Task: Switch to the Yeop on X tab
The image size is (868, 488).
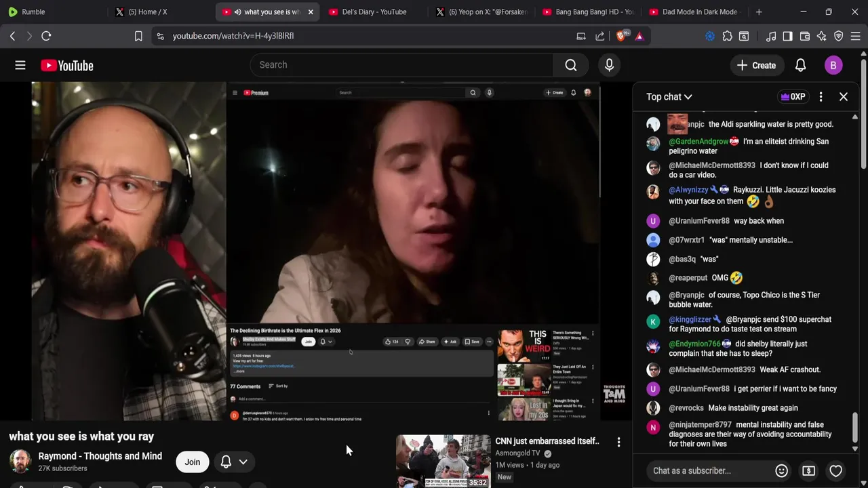Action: click(481, 12)
